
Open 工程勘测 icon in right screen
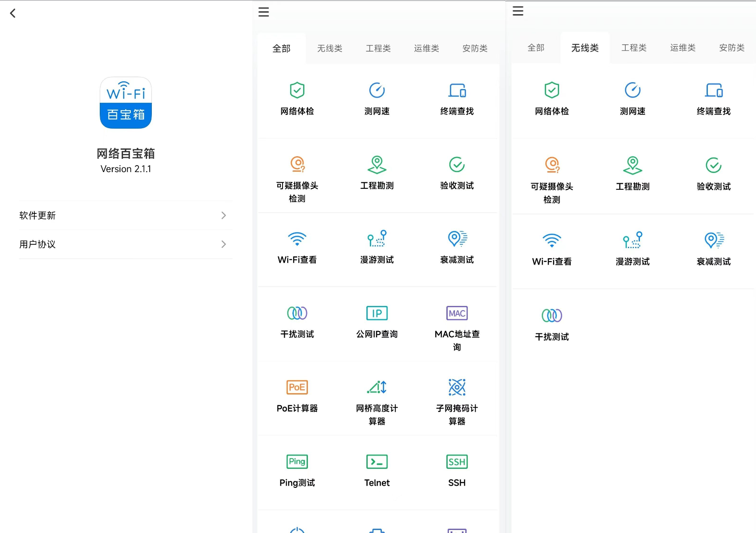pyautogui.click(x=633, y=165)
